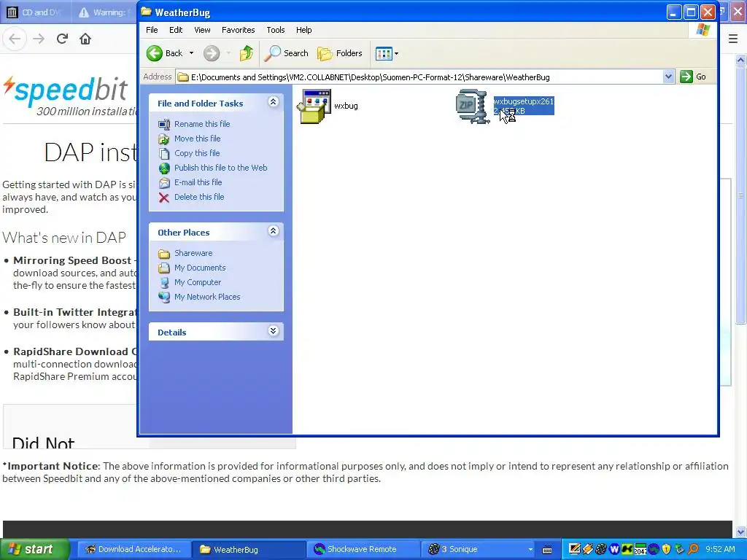Click the browser forward arrow

click(39, 39)
